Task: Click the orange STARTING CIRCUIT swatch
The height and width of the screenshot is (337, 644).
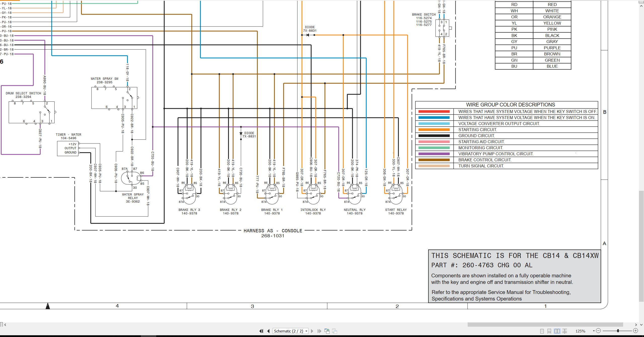Action: click(434, 130)
